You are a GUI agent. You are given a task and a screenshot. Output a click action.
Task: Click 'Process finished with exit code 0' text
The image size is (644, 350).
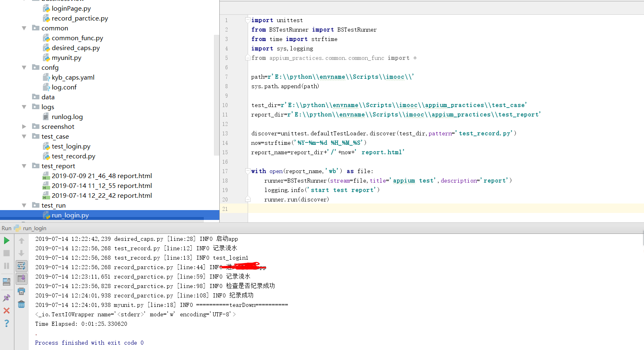pyautogui.click(x=90, y=343)
